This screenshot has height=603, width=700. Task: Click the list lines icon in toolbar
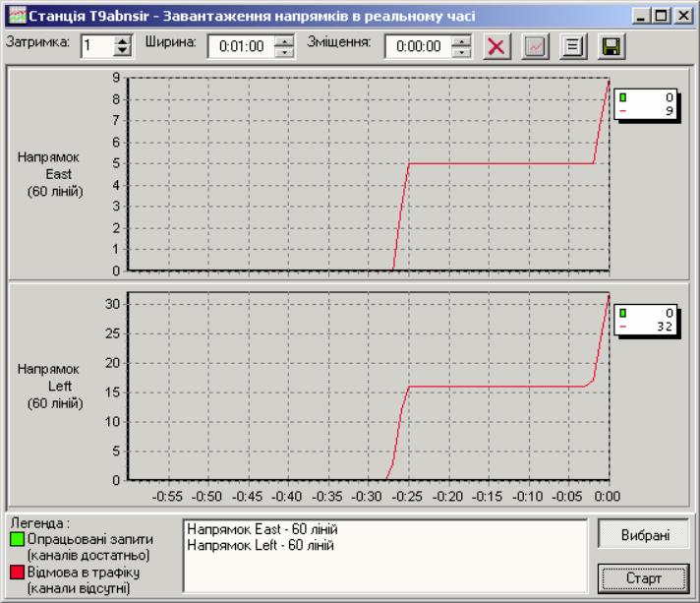[573, 46]
